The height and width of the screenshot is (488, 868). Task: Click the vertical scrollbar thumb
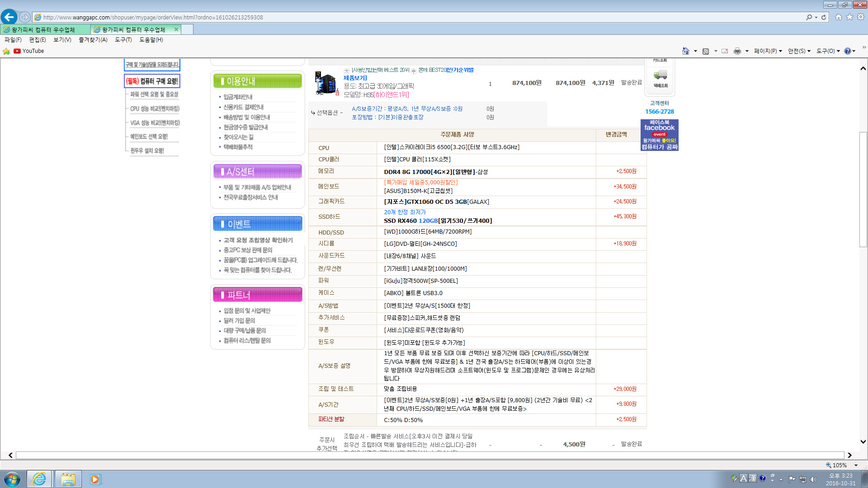pyautogui.click(x=863, y=189)
